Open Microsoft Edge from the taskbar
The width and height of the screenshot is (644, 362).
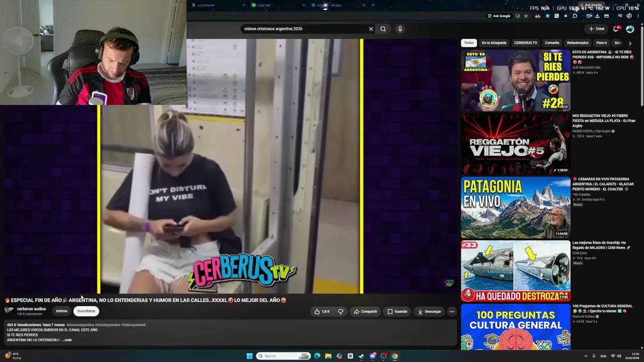tap(317, 356)
